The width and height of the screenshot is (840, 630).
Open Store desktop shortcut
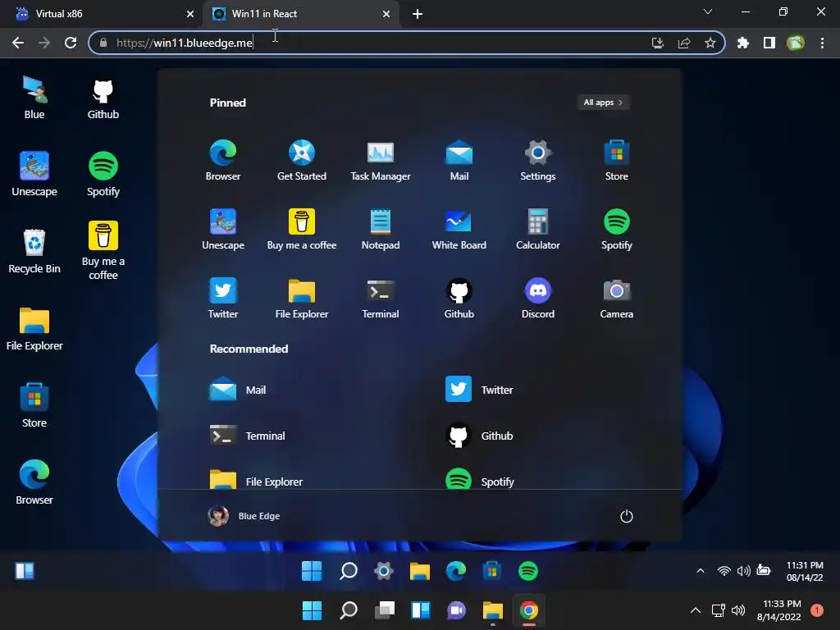[x=34, y=405]
